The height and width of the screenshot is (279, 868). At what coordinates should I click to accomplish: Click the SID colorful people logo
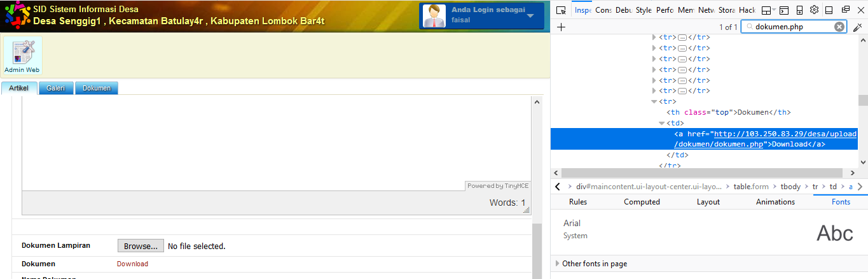[x=17, y=15]
